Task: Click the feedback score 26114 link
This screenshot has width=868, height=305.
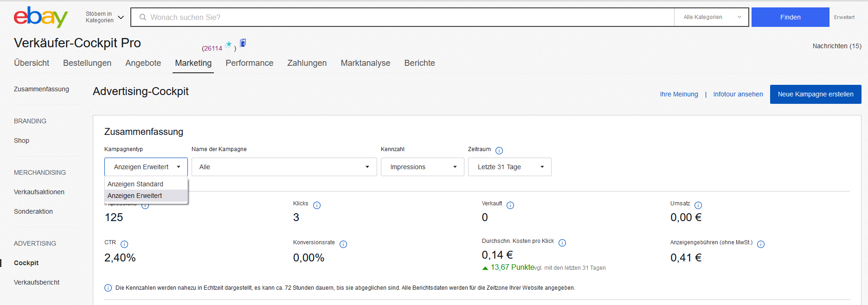Action: point(213,48)
